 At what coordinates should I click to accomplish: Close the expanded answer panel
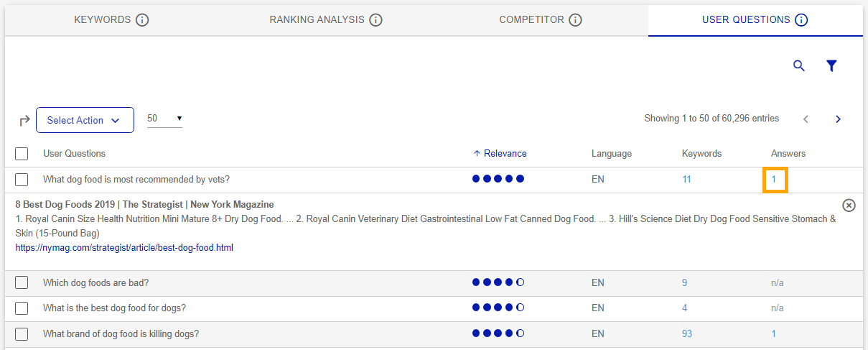point(849,206)
